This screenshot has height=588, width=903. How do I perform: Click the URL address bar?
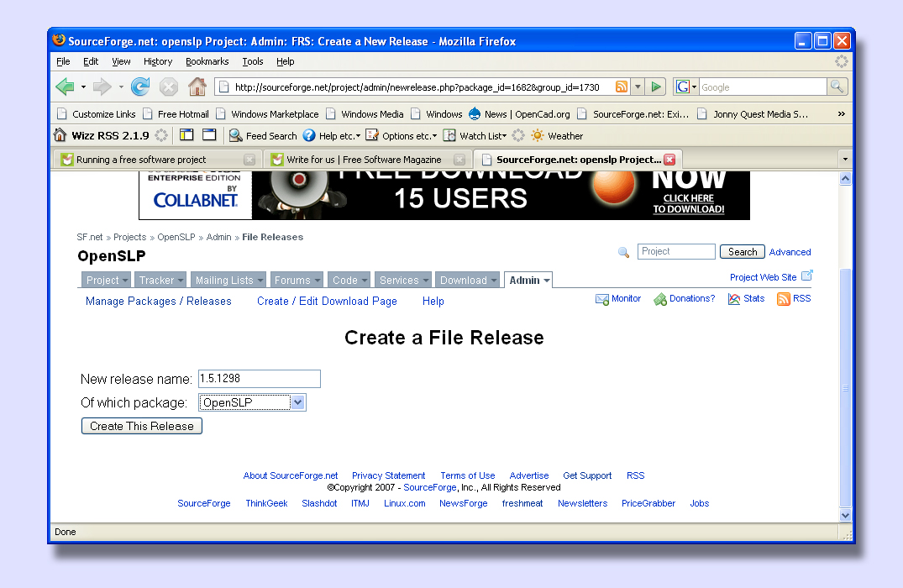pos(416,87)
